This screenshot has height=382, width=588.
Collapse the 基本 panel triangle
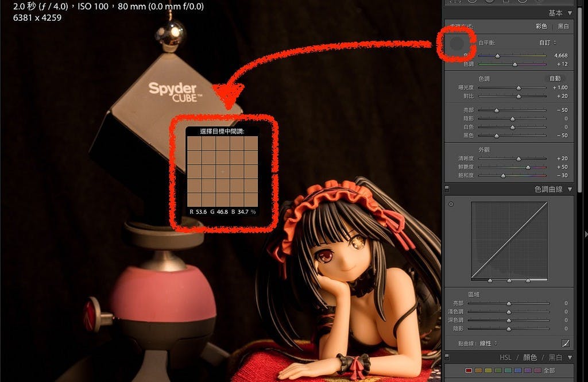[570, 13]
